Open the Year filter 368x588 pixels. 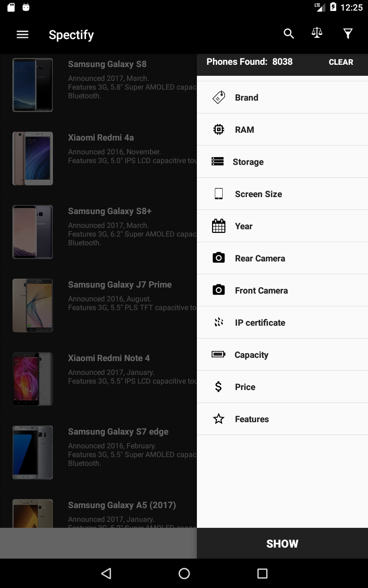point(282,226)
